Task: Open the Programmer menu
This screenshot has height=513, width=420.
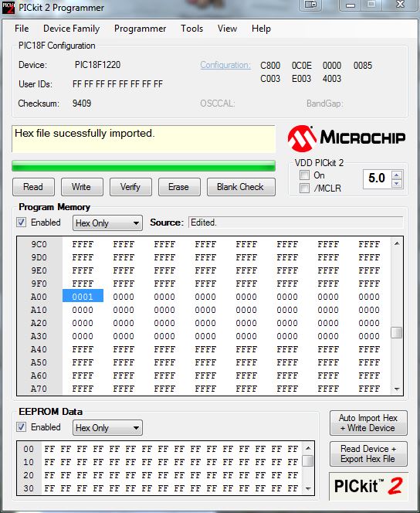Action: pyautogui.click(x=140, y=29)
